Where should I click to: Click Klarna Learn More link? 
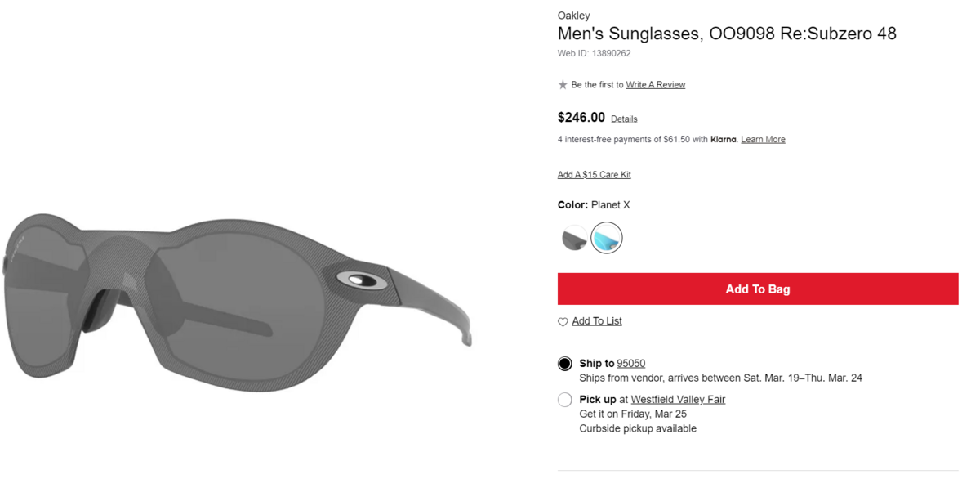point(763,140)
